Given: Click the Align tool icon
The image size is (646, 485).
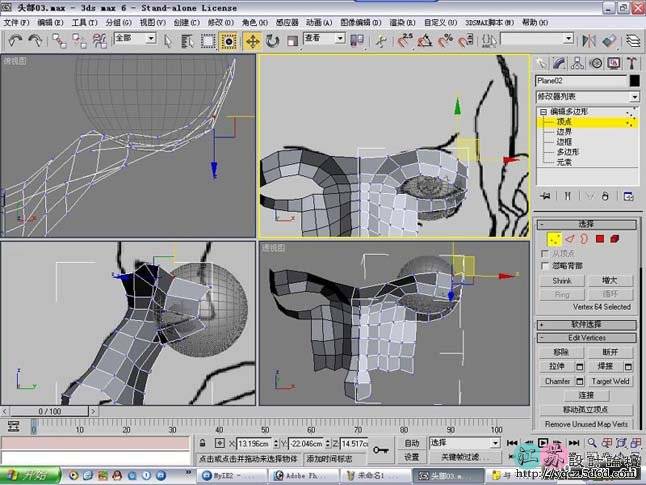Looking at the screenshot, I should pyautogui.click(x=609, y=40).
